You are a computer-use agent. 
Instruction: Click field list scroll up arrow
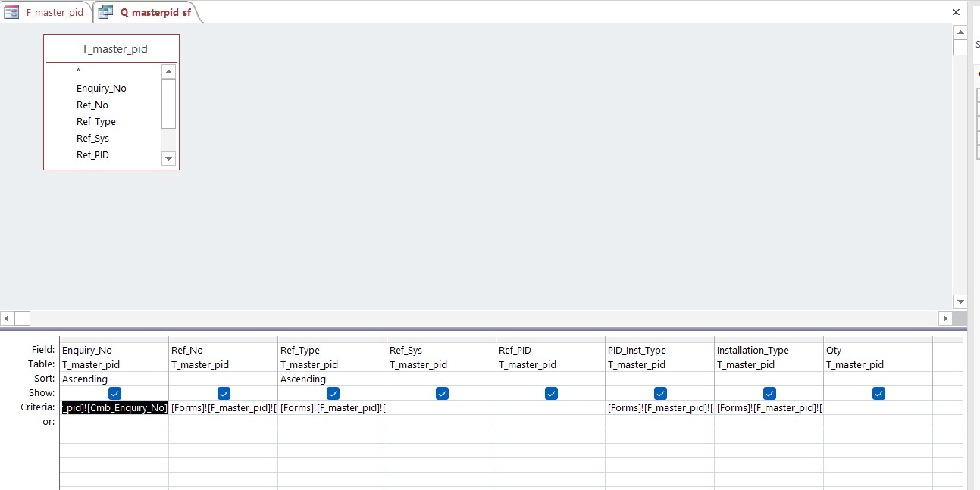coord(169,71)
